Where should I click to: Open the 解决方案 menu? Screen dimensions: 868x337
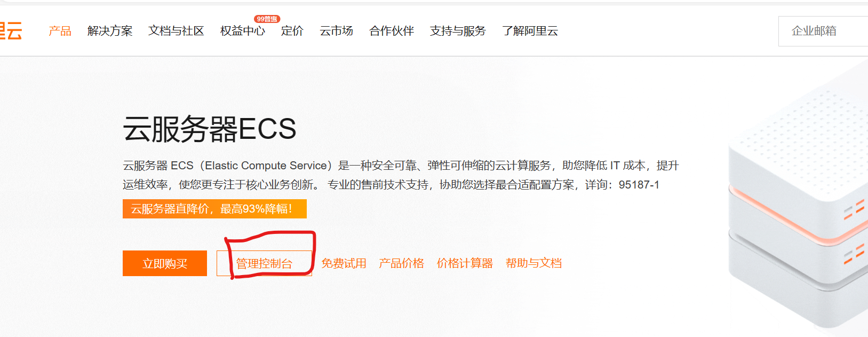click(110, 31)
